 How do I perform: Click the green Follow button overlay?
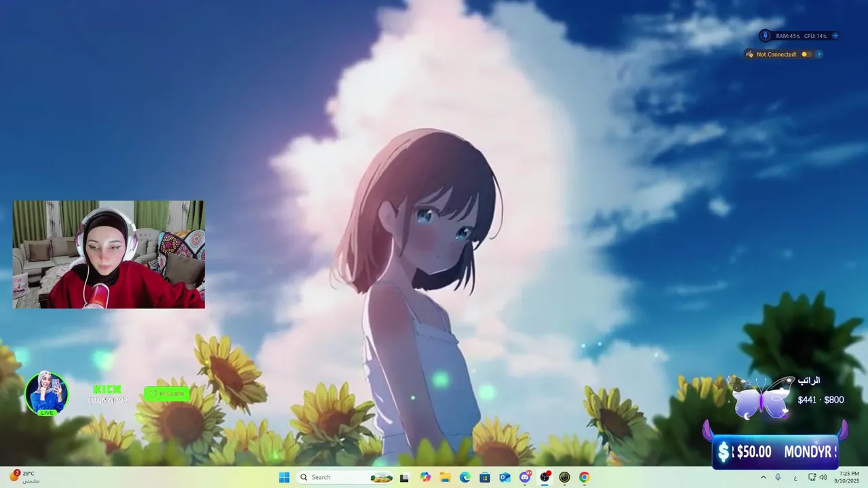pos(167,394)
